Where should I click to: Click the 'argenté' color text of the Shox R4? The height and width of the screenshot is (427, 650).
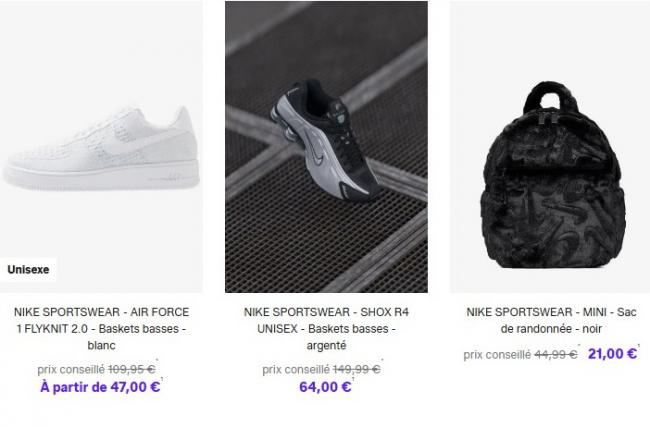[326, 345]
